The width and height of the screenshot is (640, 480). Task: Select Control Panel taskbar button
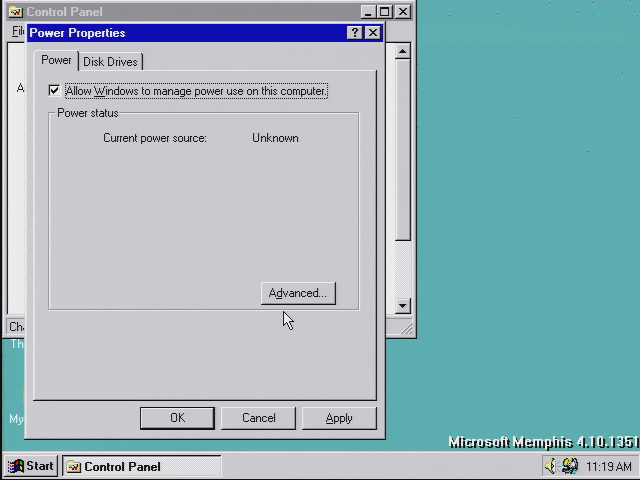pyautogui.click(x=142, y=466)
